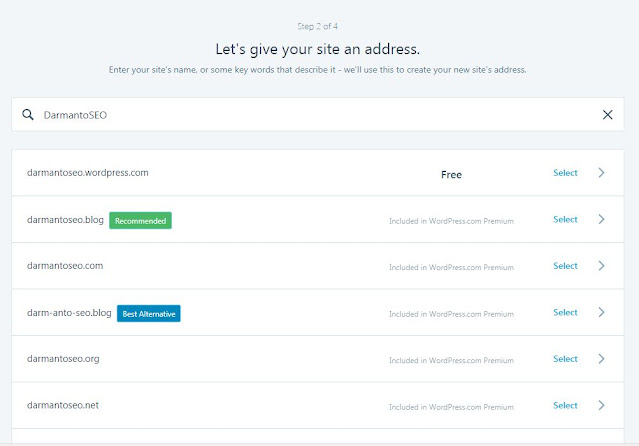Open chevron arrow for darmantoseo.wordpress.com
This screenshot has width=639, height=446.
[601, 173]
